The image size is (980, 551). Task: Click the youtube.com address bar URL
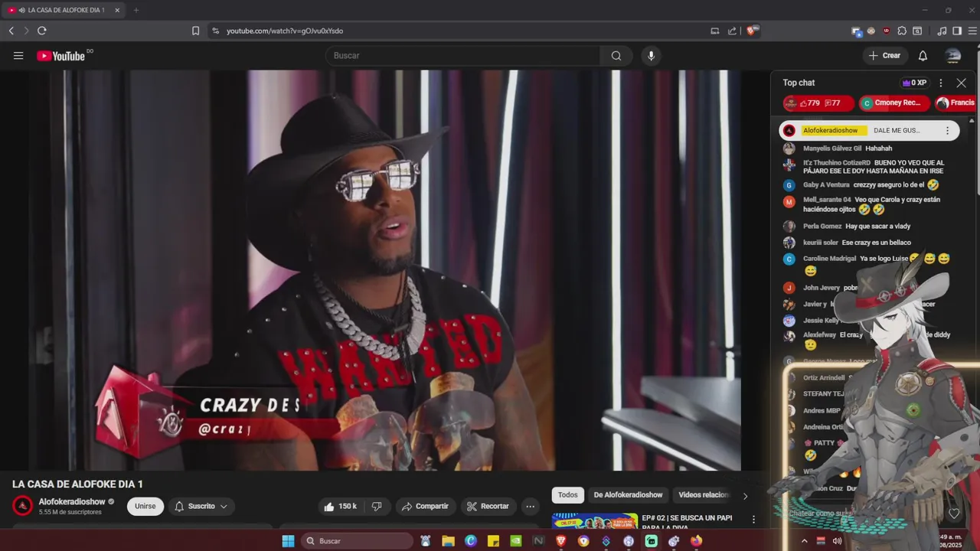[x=285, y=31]
